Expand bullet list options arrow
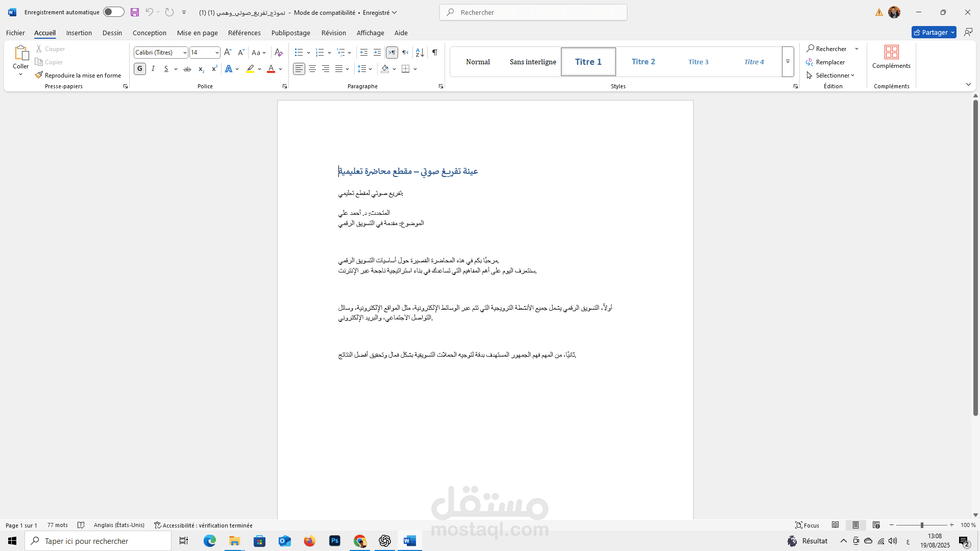The width and height of the screenshot is (980, 551). pyautogui.click(x=308, y=53)
